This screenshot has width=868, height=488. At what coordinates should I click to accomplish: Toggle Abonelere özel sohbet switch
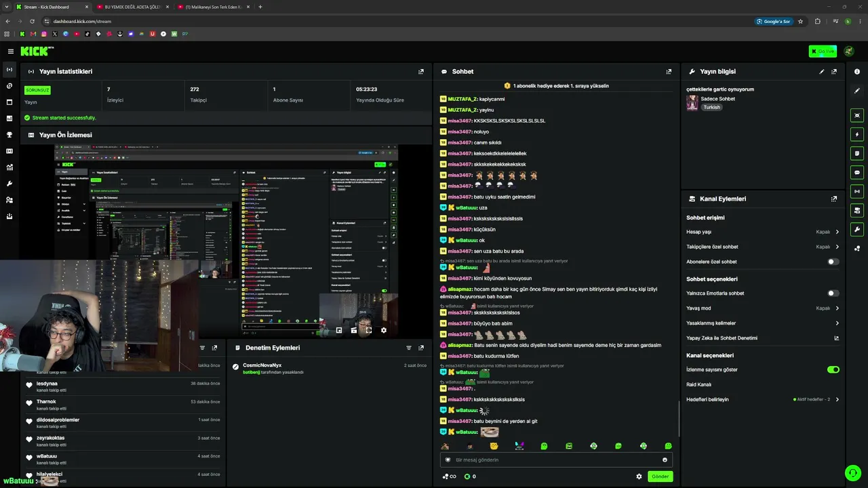pyautogui.click(x=833, y=262)
